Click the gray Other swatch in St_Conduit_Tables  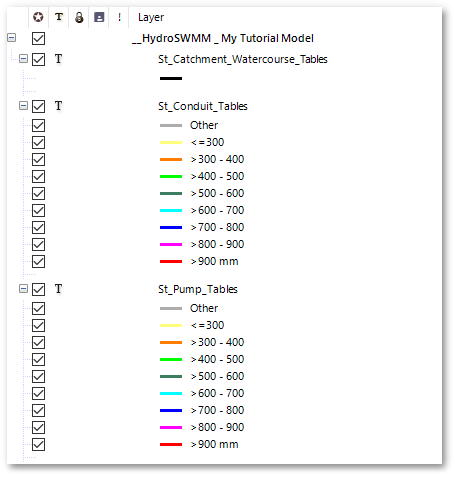tap(171, 126)
